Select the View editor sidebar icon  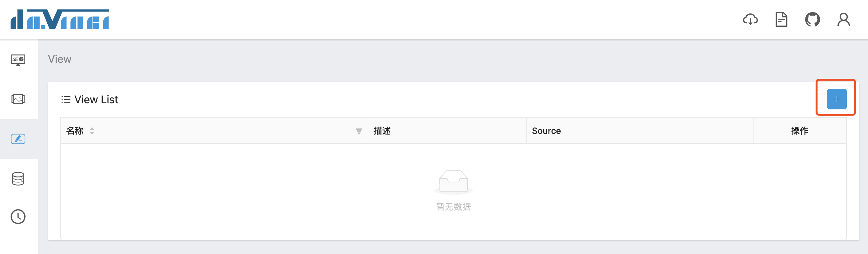point(18,139)
